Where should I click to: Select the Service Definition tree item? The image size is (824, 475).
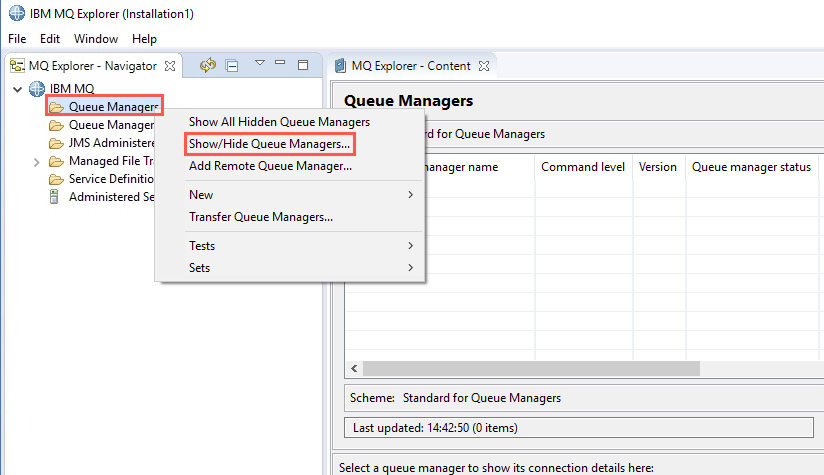pyautogui.click(x=111, y=179)
